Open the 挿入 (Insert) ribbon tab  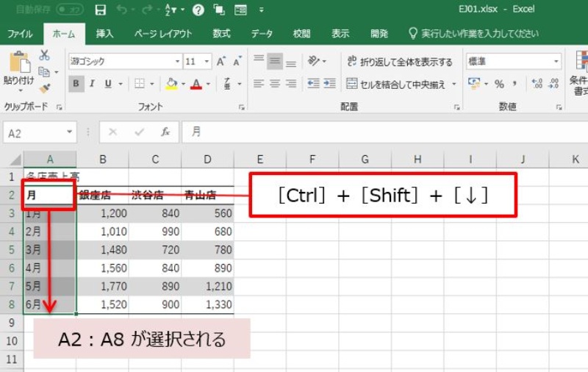pyautogui.click(x=104, y=34)
